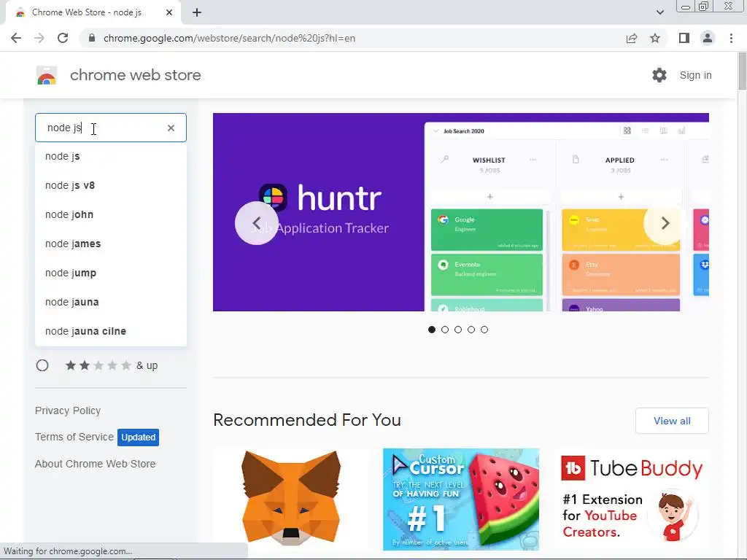The image size is (747, 560).
Task: Open the browser side panel
Action: pyautogui.click(x=684, y=38)
